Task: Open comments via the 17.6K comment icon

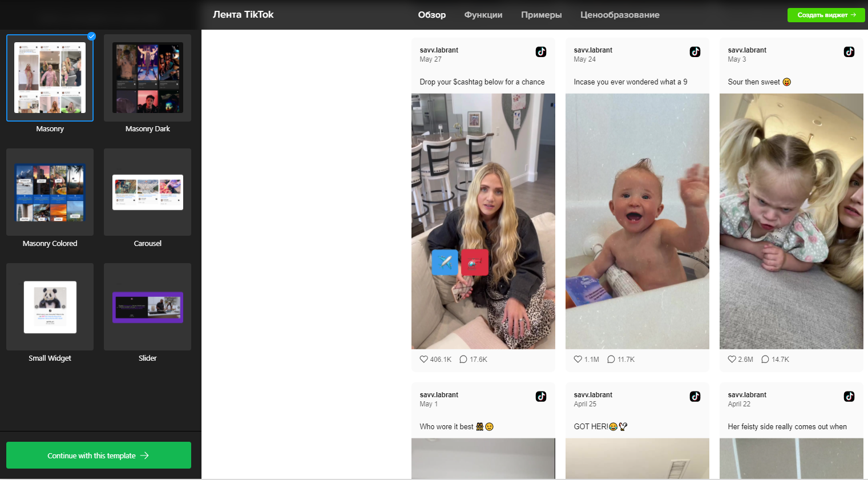Action: click(462, 359)
